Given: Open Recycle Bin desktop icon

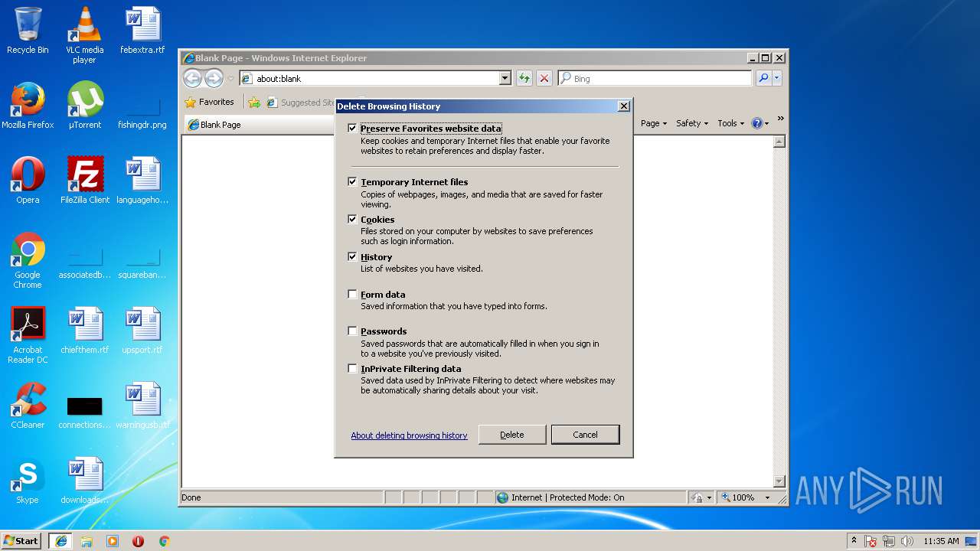Looking at the screenshot, I should (x=28, y=31).
